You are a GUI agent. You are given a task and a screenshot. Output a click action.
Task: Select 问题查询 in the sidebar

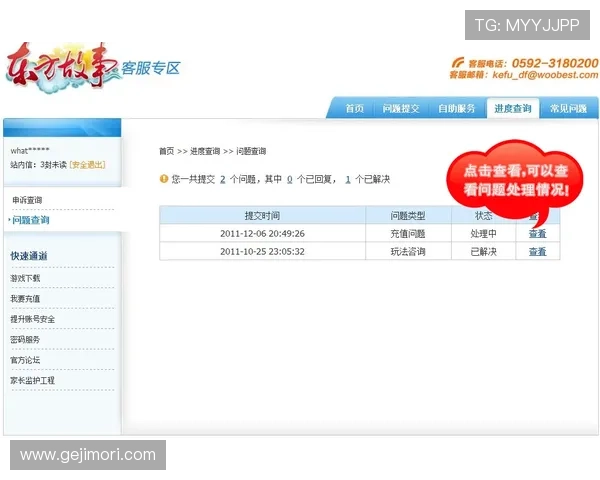coord(31,220)
